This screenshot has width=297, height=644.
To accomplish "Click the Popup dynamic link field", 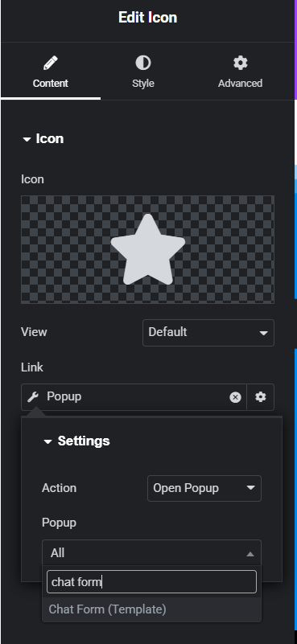I will click(x=134, y=396).
